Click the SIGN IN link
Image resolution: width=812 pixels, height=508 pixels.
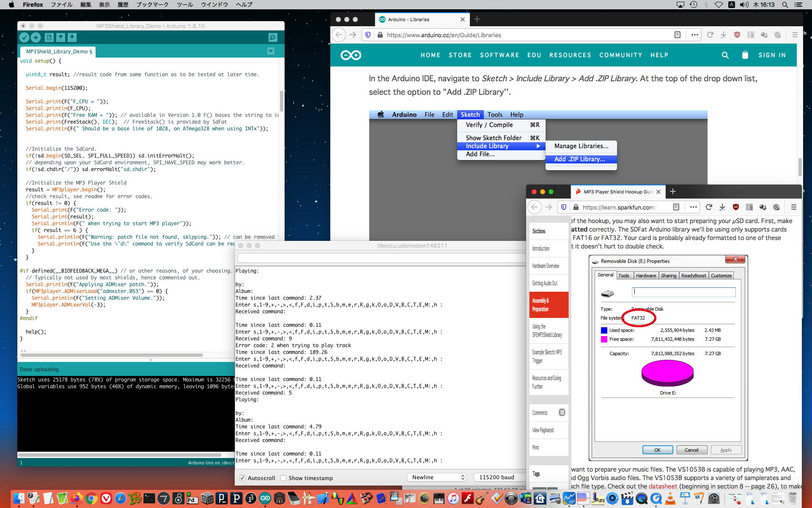[x=772, y=55]
